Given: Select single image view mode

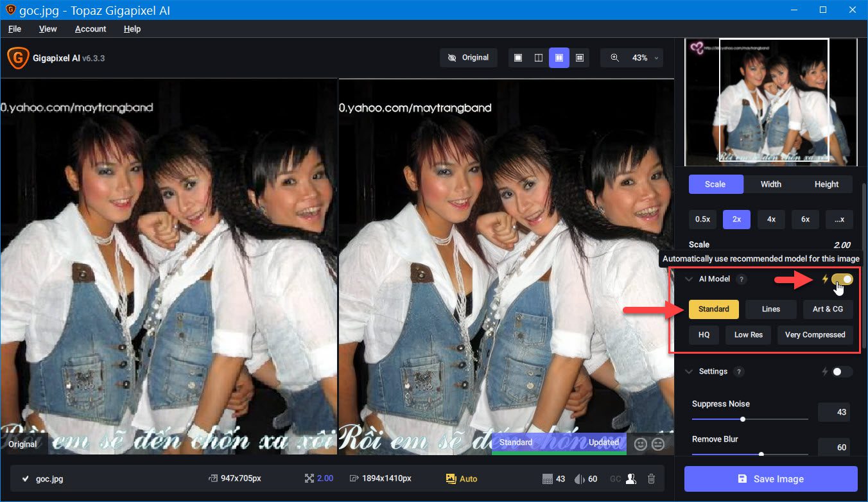Looking at the screenshot, I should [518, 58].
